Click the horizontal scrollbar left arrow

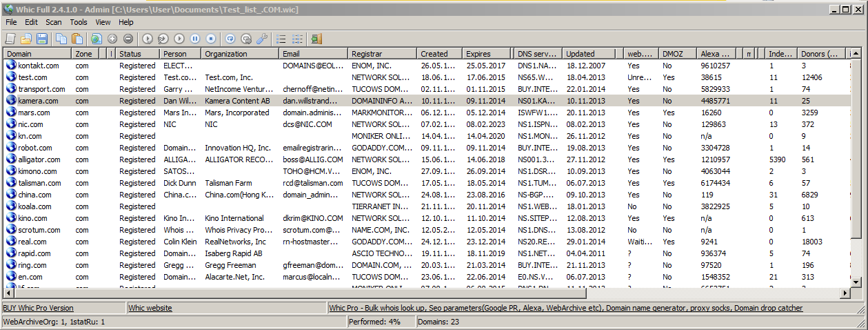9,293
